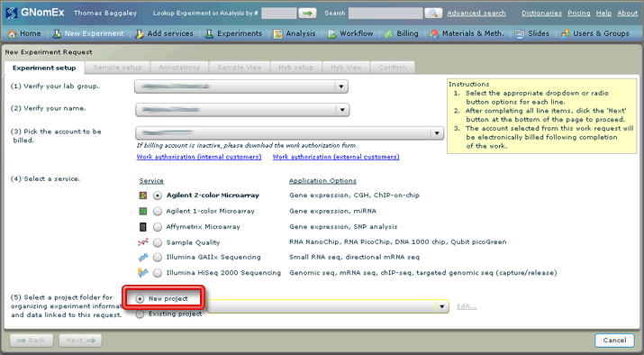The height and width of the screenshot is (355, 644).
Task: Click the Experiments flask icon
Action: pos(209,33)
